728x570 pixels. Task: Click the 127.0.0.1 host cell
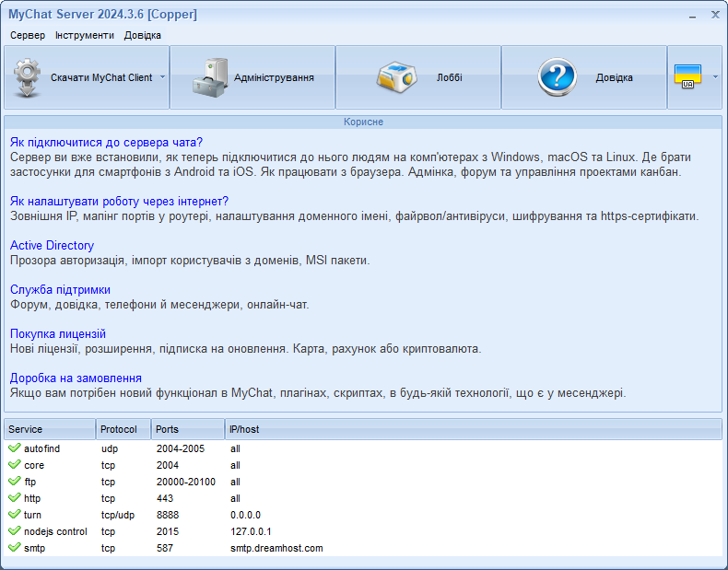[x=252, y=531]
